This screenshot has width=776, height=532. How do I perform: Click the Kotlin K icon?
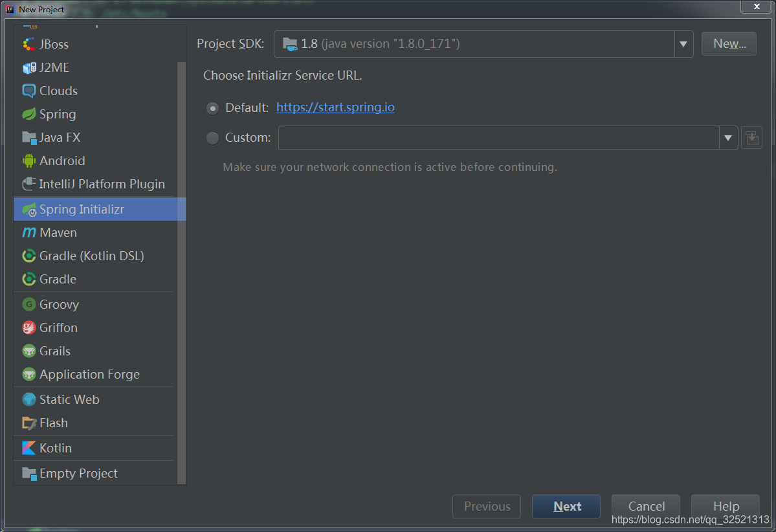[x=28, y=447]
